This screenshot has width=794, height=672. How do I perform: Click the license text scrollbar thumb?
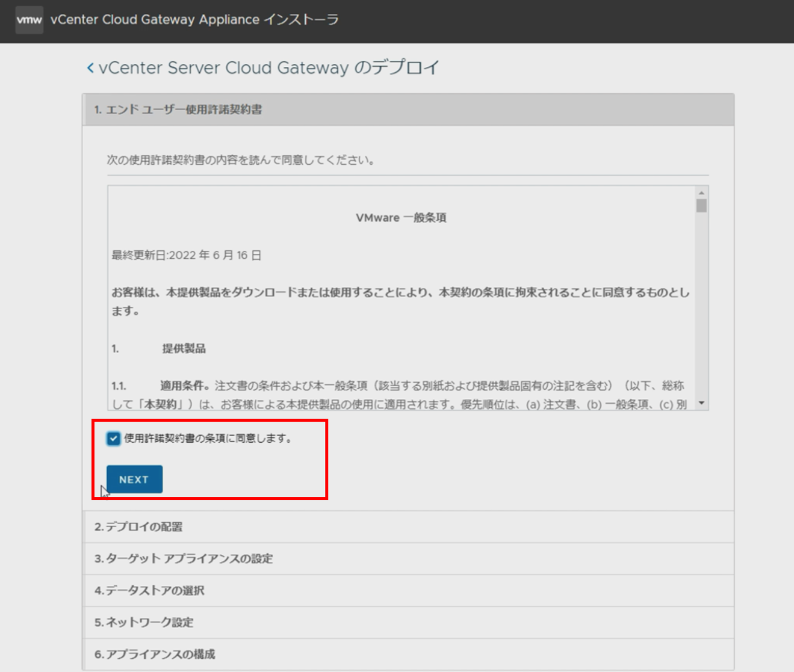pyautogui.click(x=701, y=206)
